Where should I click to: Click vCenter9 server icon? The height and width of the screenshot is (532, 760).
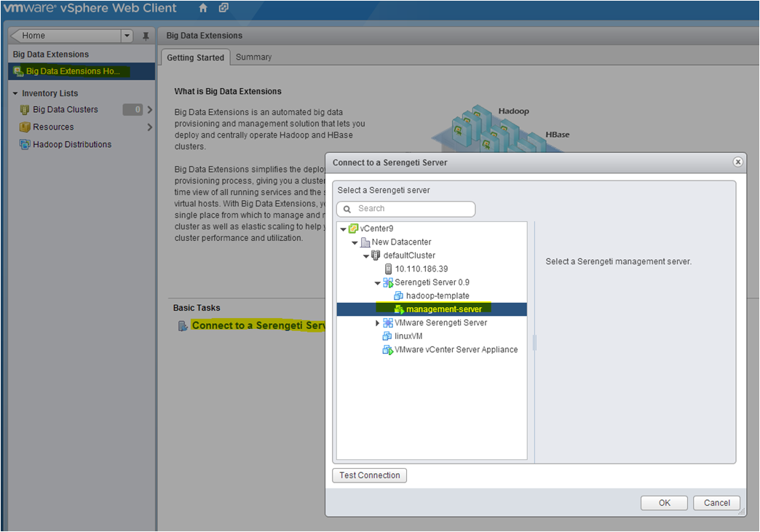pyautogui.click(x=353, y=229)
